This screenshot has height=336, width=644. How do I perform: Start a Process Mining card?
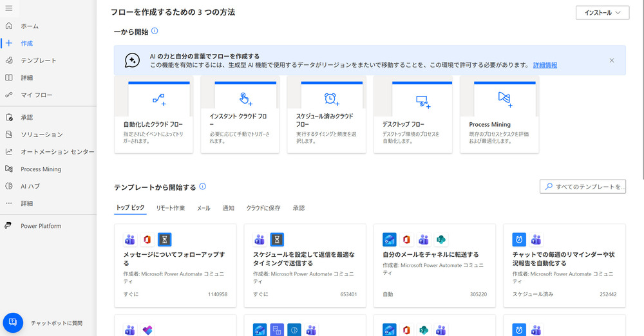(500, 115)
